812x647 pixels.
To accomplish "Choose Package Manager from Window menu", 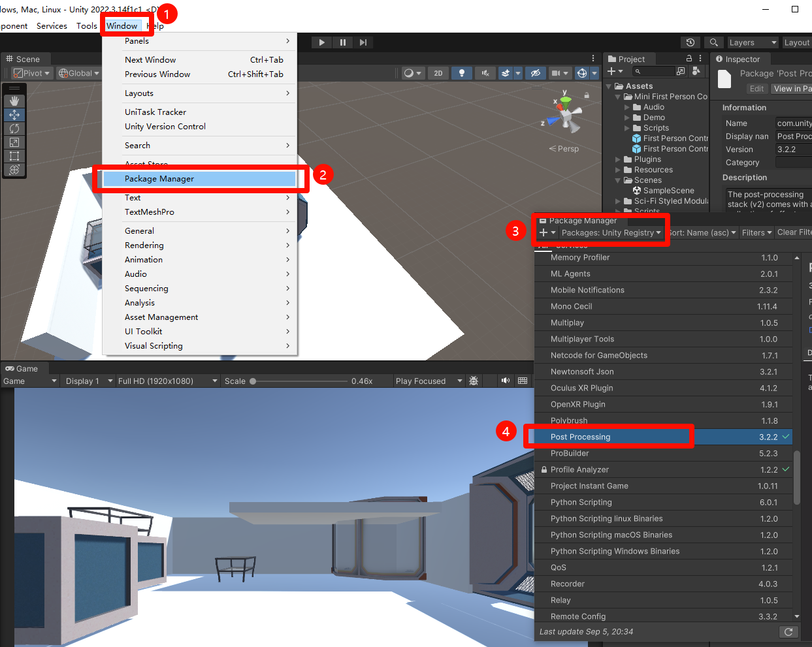I will pyautogui.click(x=199, y=179).
